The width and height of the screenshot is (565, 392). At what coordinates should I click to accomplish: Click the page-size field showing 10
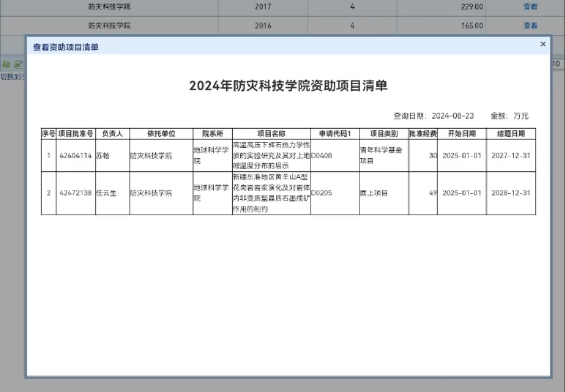click(x=556, y=64)
